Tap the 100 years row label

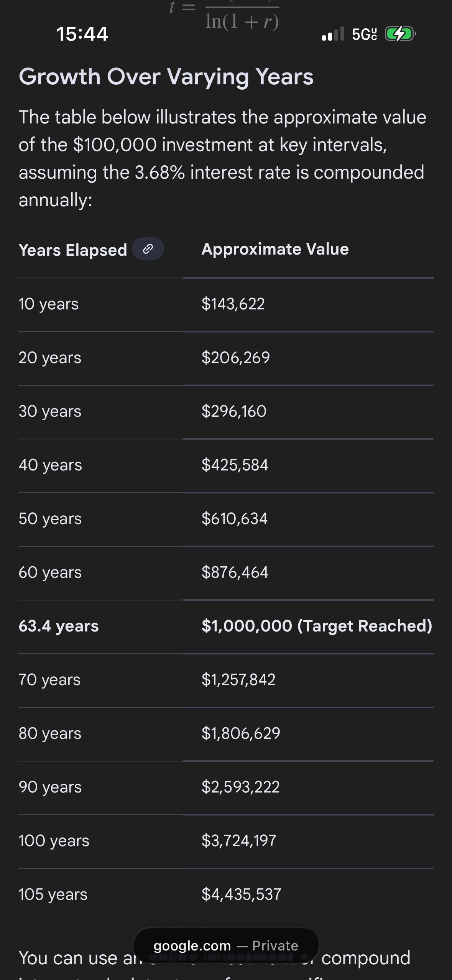coord(54,841)
